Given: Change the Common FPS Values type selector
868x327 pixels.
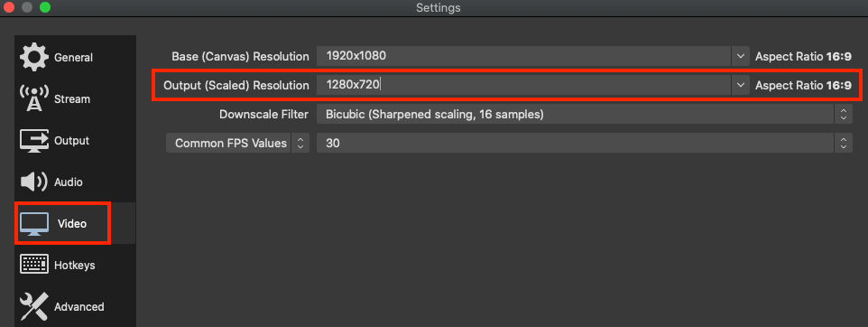Looking at the screenshot, I should click(237, 143).
